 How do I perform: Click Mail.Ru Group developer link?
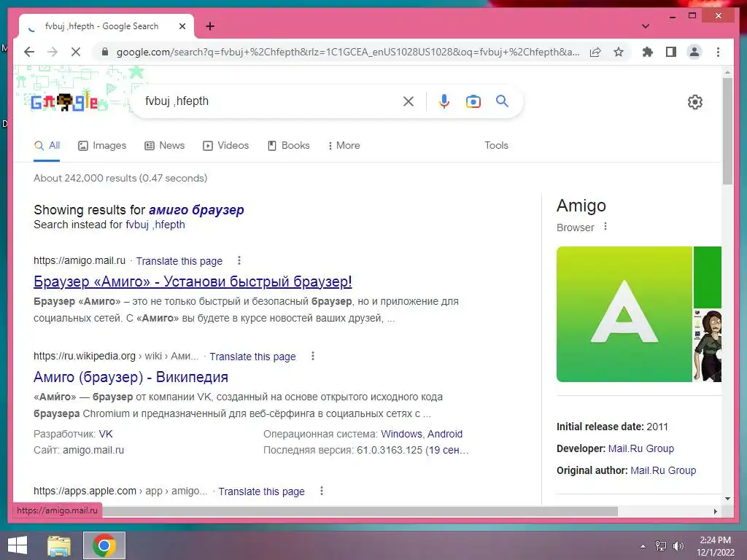(x=641, y=448)
